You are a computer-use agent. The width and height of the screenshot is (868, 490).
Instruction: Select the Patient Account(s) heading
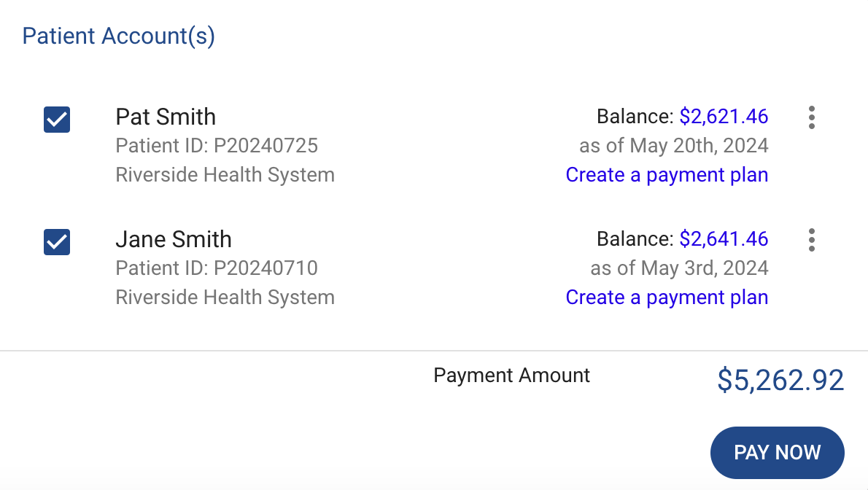(117, 36)
